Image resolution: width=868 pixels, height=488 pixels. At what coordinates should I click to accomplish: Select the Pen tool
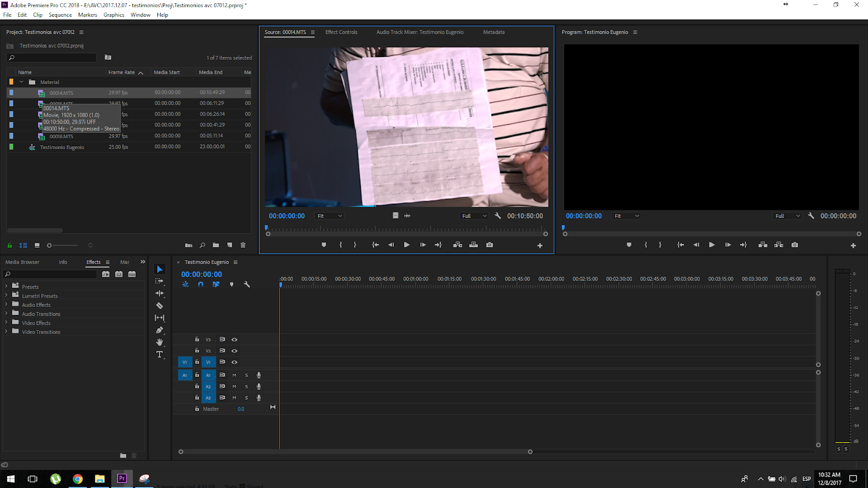pyautogui.click(x=159, y=330)
